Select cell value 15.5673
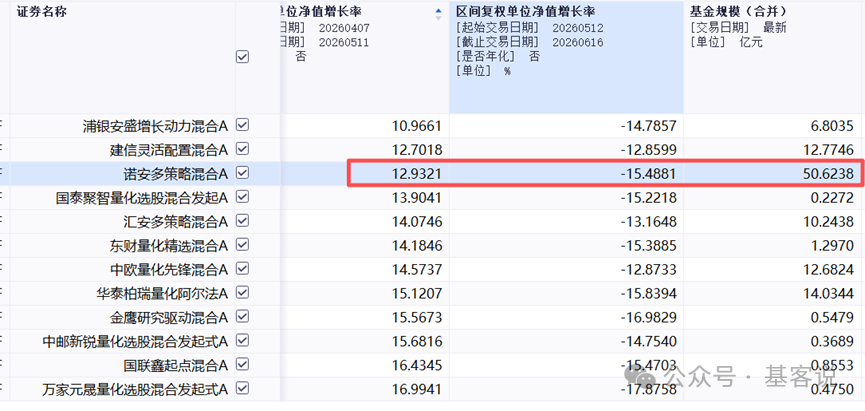 click(x=417, y=318)
